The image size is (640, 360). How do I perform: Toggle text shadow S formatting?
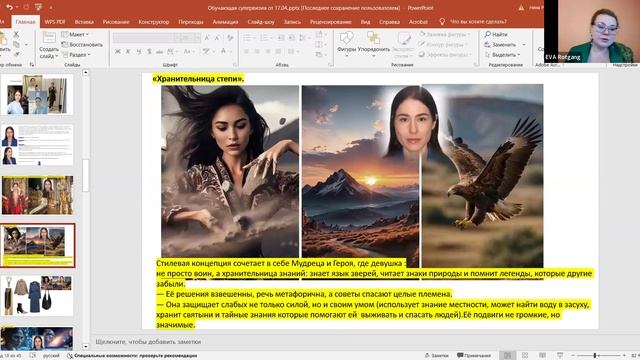[x=149, y=51]
